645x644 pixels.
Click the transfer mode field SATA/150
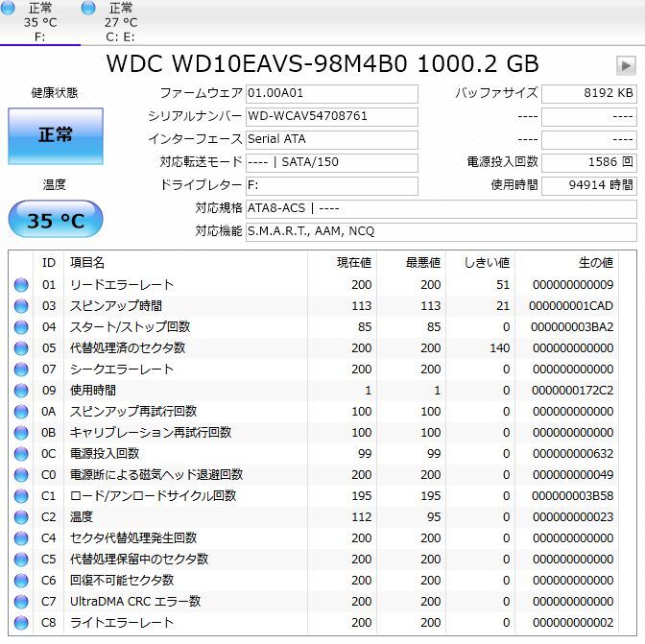click(332, 163)
